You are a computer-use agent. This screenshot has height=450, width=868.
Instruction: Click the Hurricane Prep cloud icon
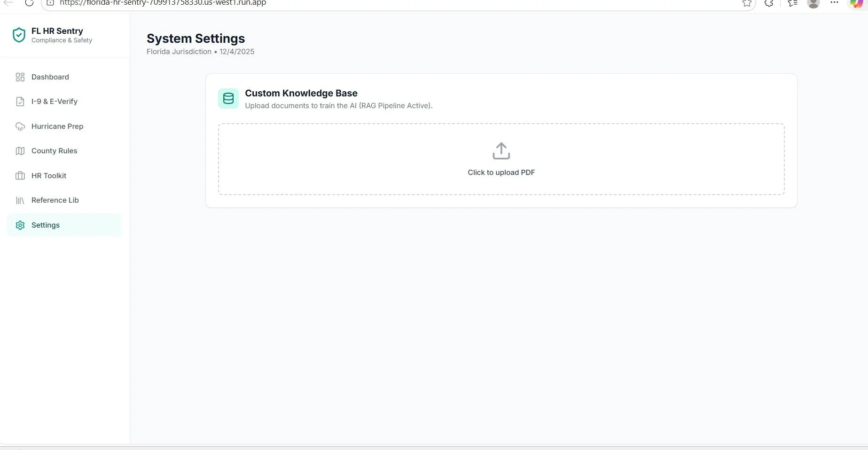click(20, 126)
